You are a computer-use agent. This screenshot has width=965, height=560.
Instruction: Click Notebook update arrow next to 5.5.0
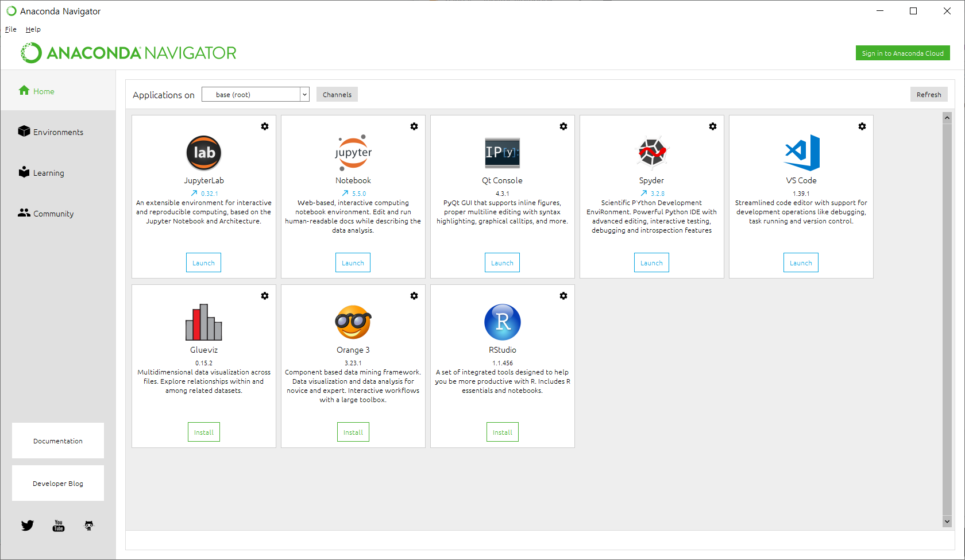coord(345,194)
